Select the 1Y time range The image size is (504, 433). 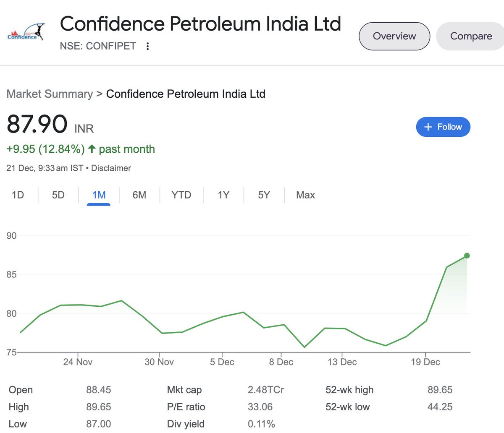click(x=223, y=195)
